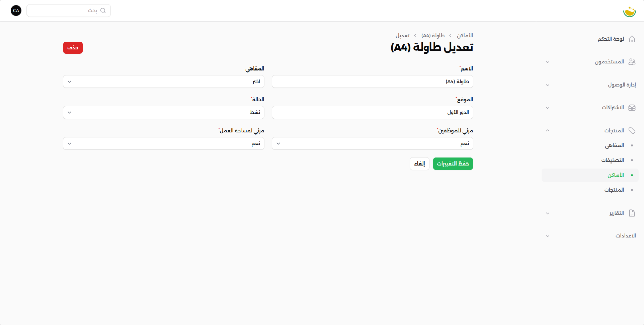The height and width of the screenshot is (325, 644).
Task: Click the green حفظ التغييرات button
Action: coord(453,164)
